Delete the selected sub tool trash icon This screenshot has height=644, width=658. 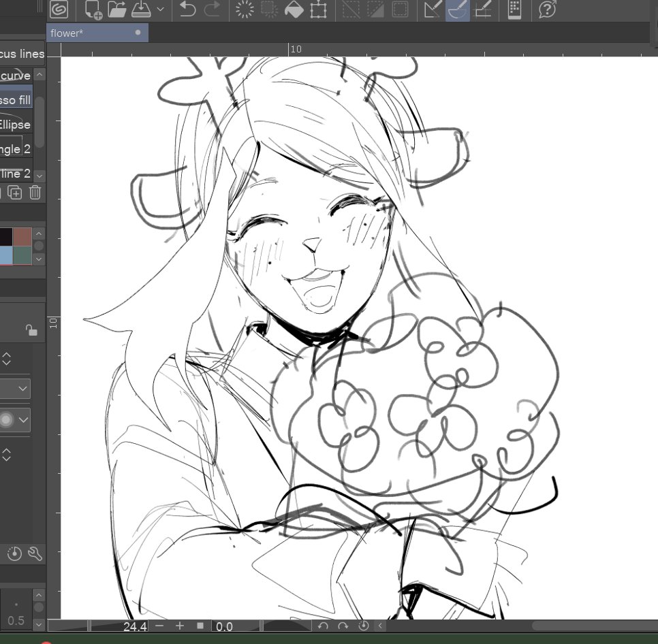click(35, 193)
